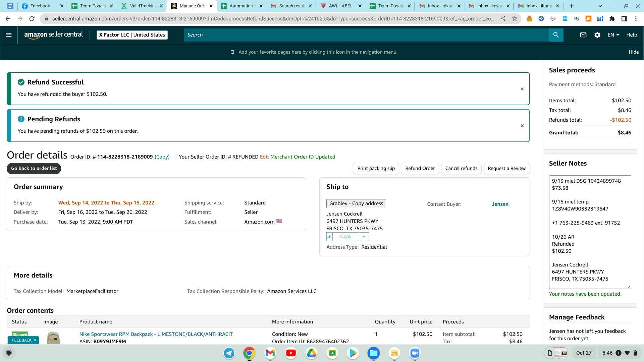Click the Amazon Seller Central logo

(54, 35)
